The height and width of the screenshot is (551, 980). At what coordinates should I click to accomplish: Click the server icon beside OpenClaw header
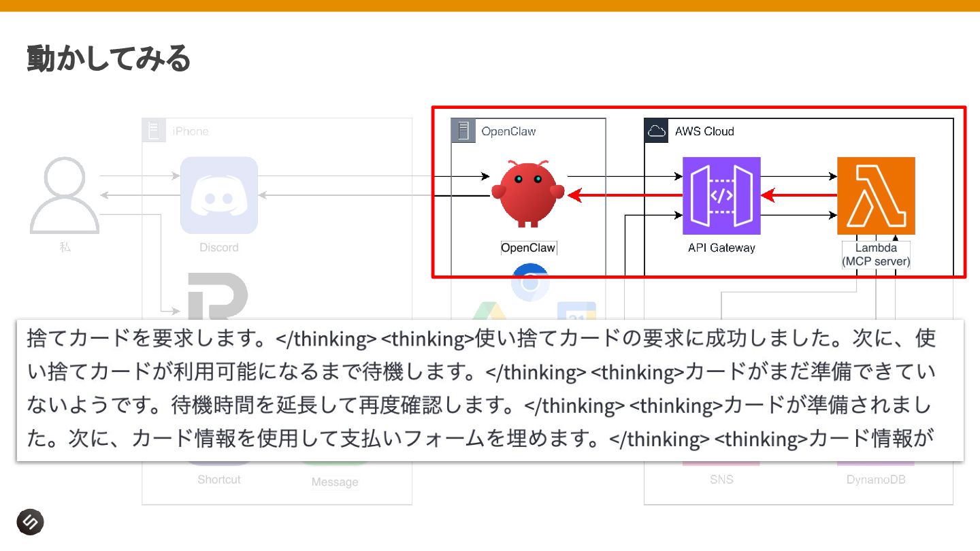coord(463,131)
